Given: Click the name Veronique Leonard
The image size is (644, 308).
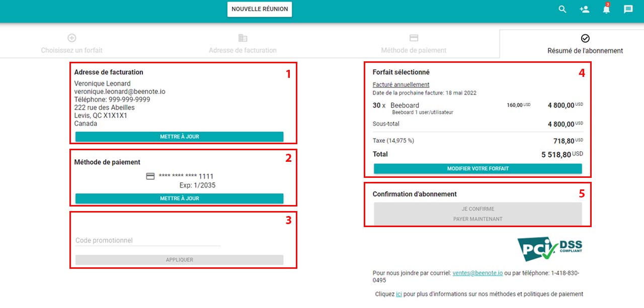Looking at the screenshot, I should 103,83.
